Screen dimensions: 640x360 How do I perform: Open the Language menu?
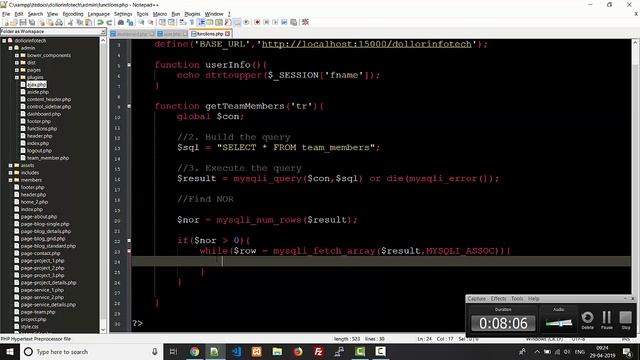tap(98, 14)
